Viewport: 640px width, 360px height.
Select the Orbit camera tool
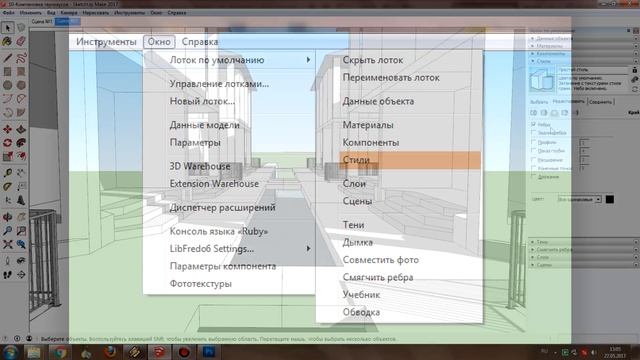click(x=7, y=217)
